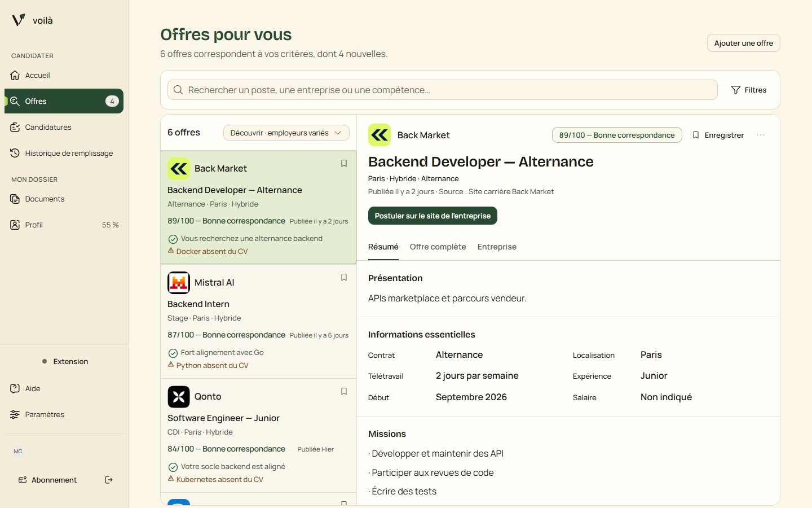Click the magnifier icon in search bar

click(x=178, y=90)
